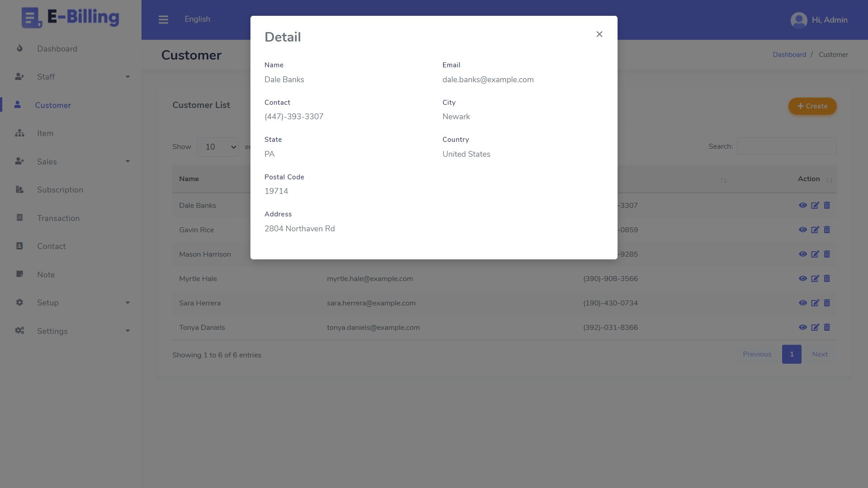The width and height of the screenshot is (868, 488).
Task: Go to Transaction sidebar item
Action: (x=58, y=218)
